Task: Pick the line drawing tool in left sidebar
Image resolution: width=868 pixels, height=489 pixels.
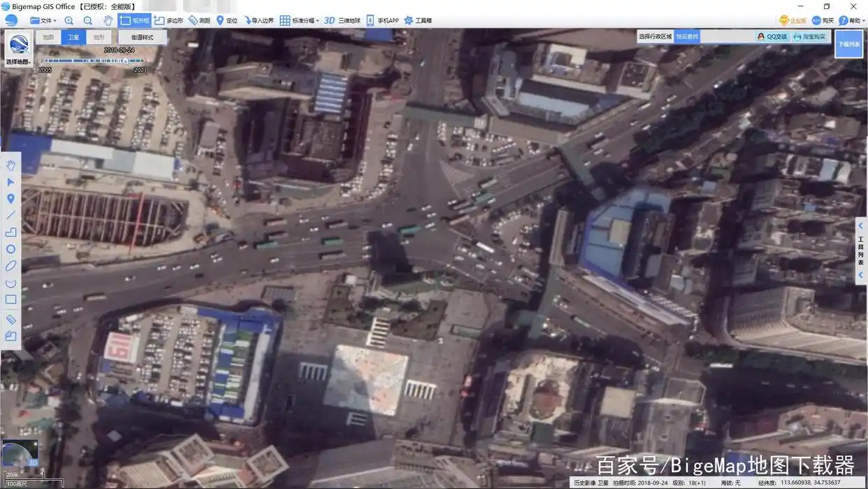Action: [10, 215]
